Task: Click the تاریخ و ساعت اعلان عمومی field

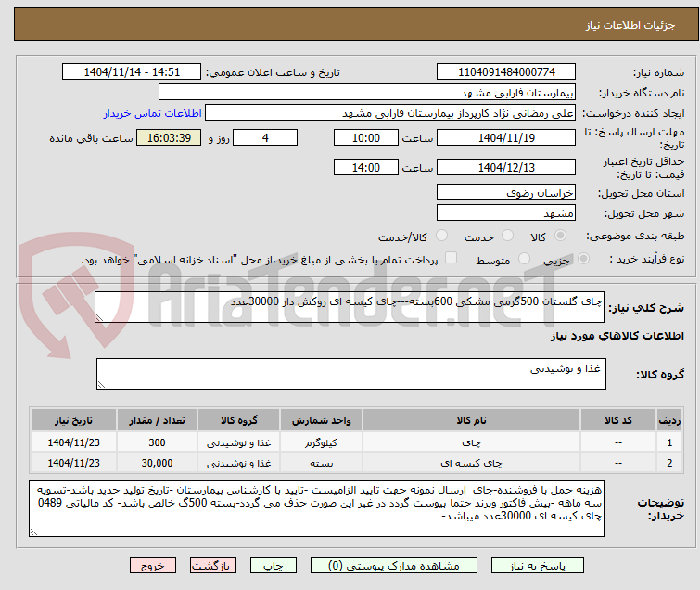Action: click(132, 72)
